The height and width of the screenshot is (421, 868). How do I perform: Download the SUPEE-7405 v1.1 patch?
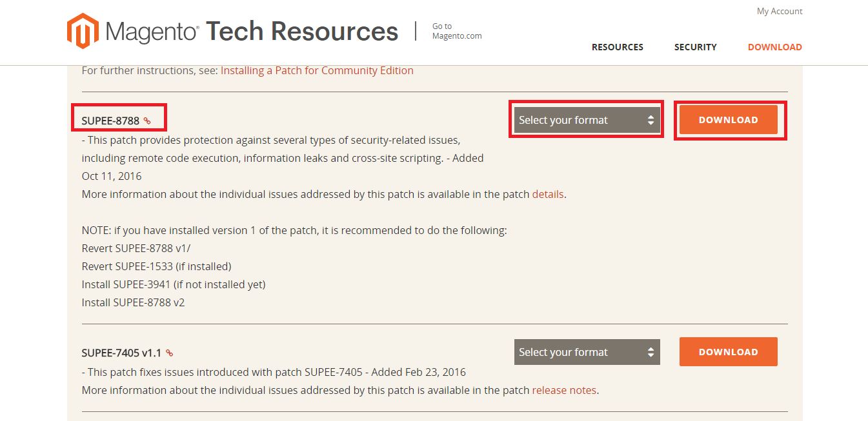coord(729,352)
